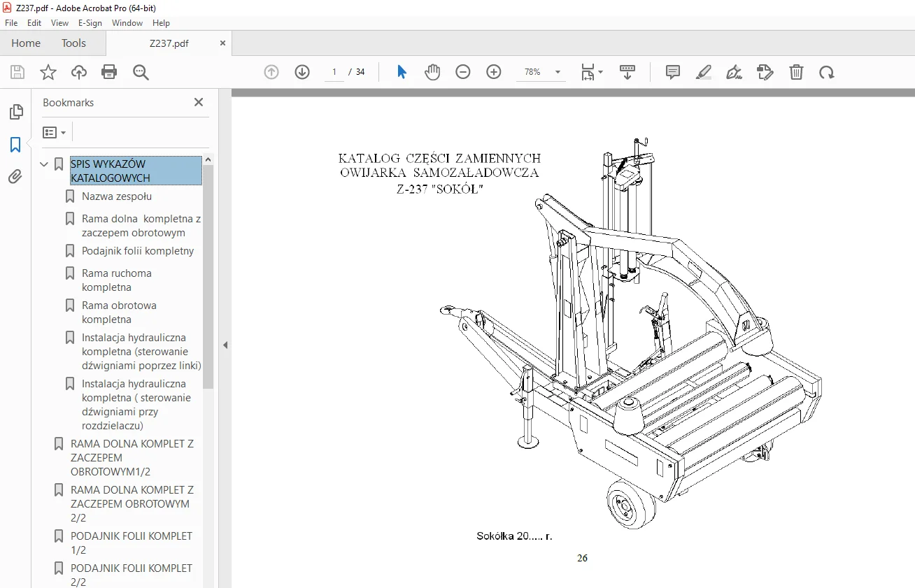Image resolution: width=915 pixels, height=588 pixels.
Task: Go to next page arrow
Action: [x=302, y=72]
